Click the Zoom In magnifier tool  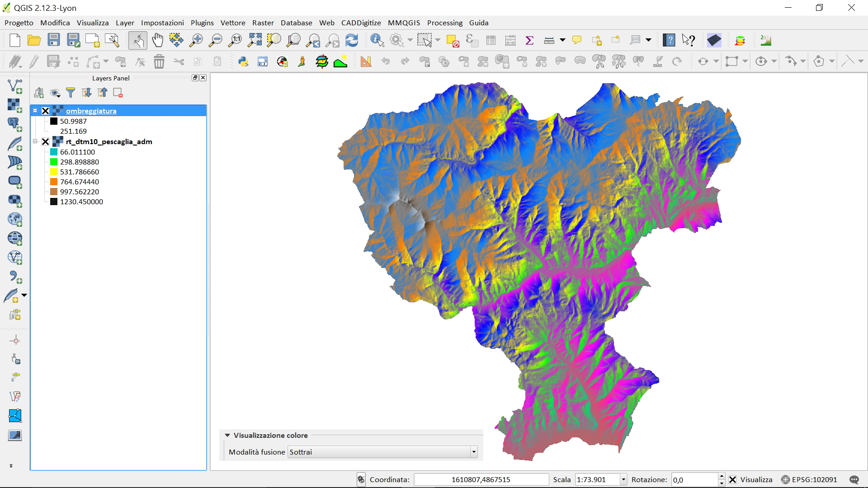click(x=196, y=40)
